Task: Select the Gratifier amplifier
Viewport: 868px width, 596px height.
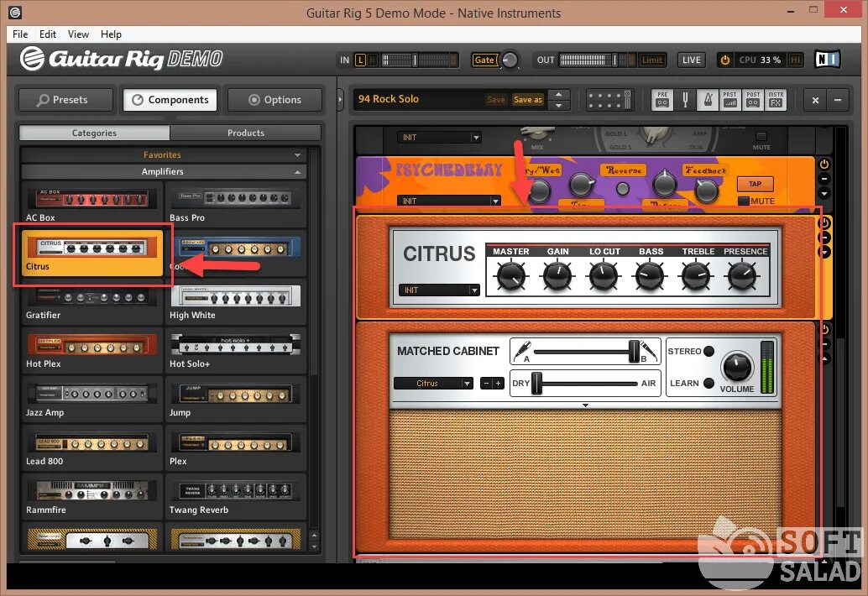Action: [x=92, y=301]
